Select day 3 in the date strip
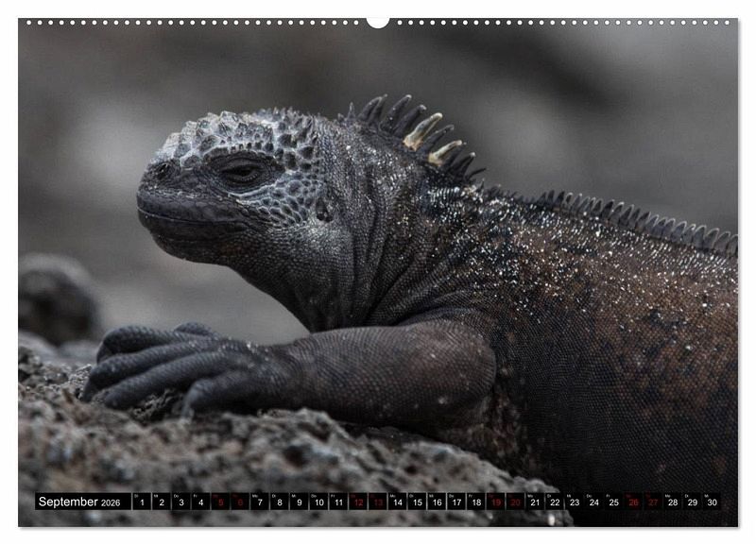 [x=180, y=502]
